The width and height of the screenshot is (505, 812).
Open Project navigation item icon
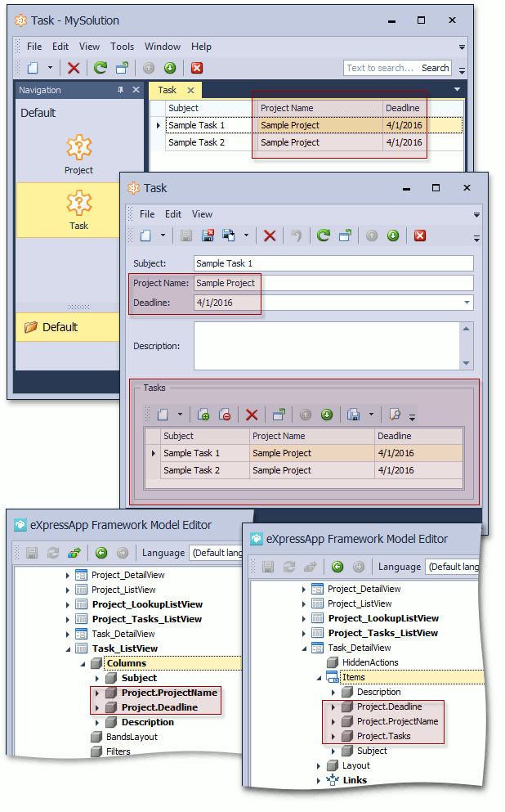pyautogui.click(x=78, y=147)
